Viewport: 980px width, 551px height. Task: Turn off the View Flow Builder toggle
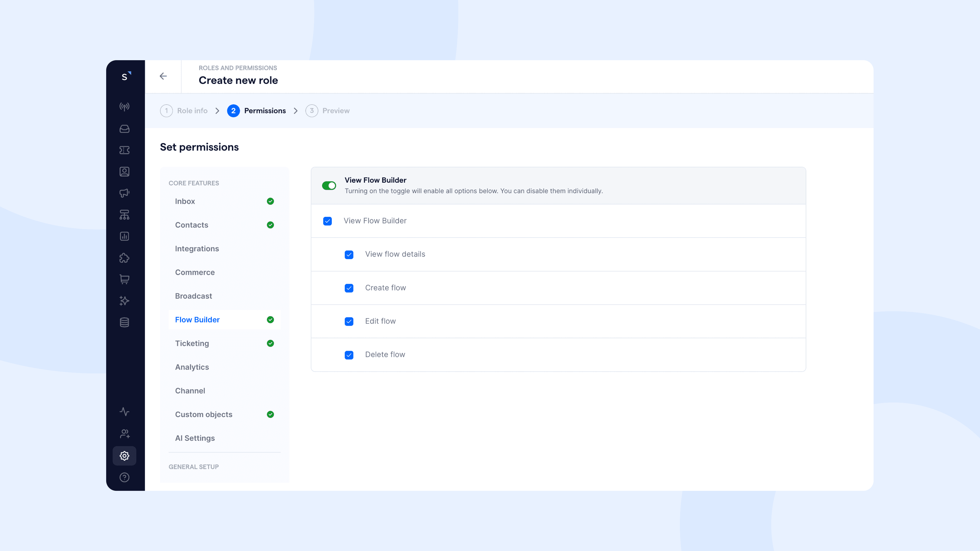329,185
